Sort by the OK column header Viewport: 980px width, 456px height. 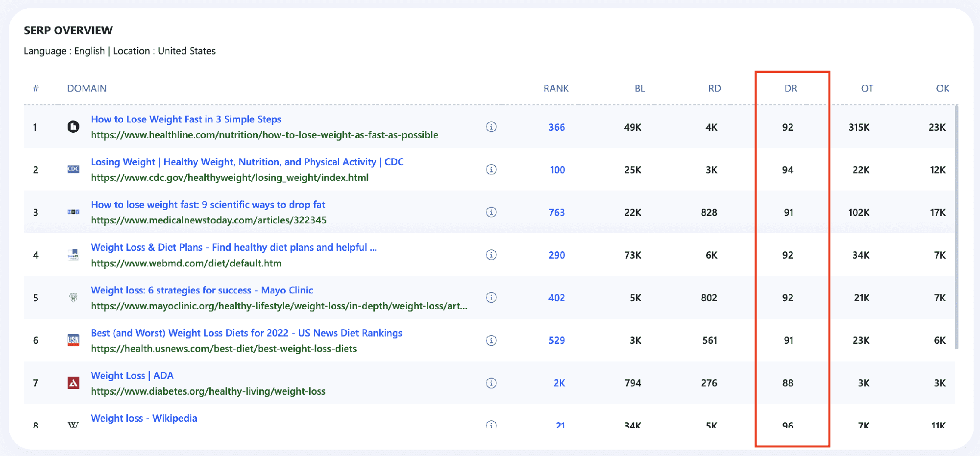point(943,88)
